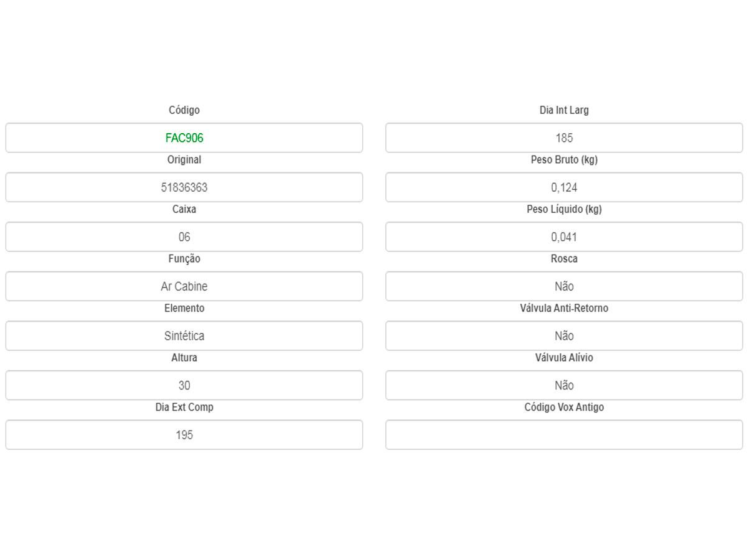Click the Código Vox Antigo label
The image size is (747, 560).
tap(564, 408)
